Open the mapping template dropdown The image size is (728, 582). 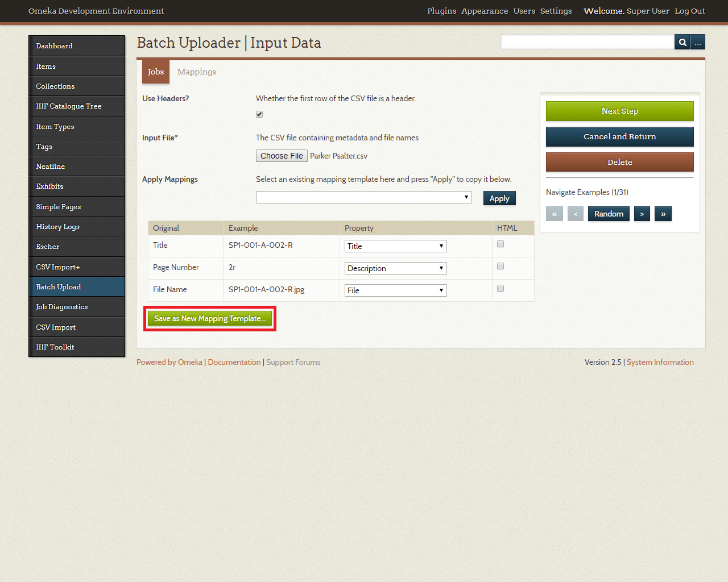click(x=363, y=197)
